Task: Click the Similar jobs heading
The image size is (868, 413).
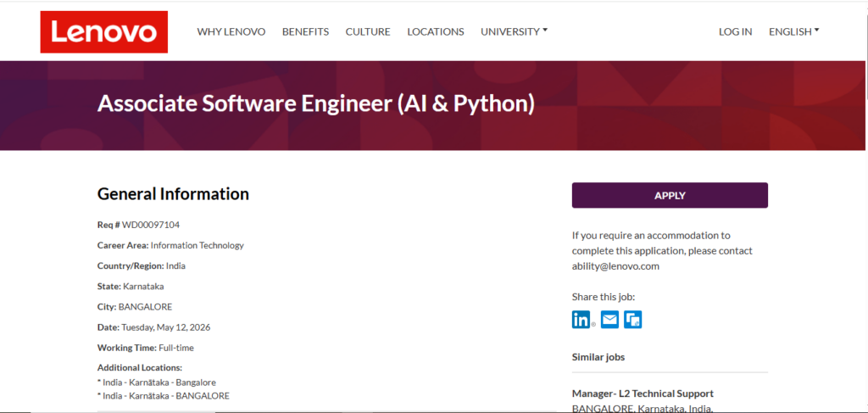Action: (598, 357)
